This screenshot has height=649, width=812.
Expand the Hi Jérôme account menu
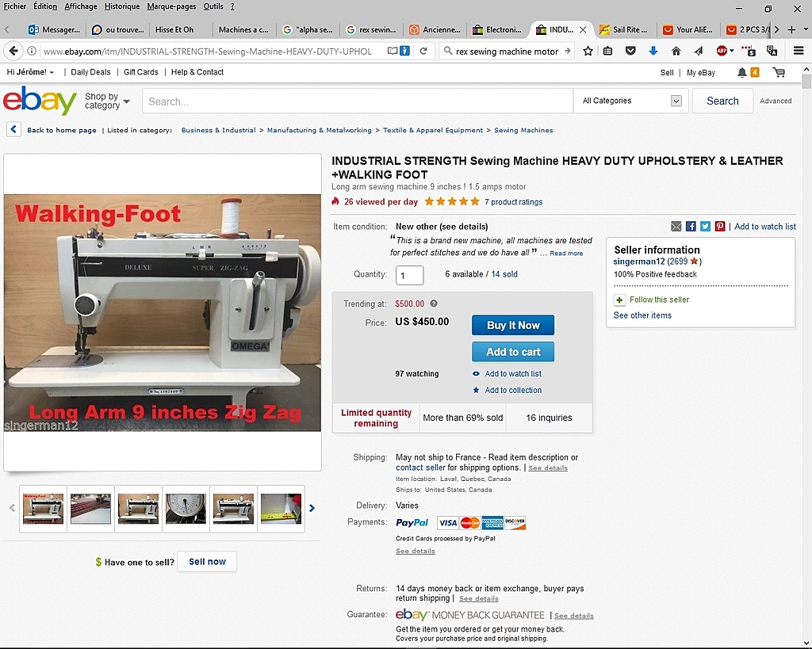click(x=30, y=72)
